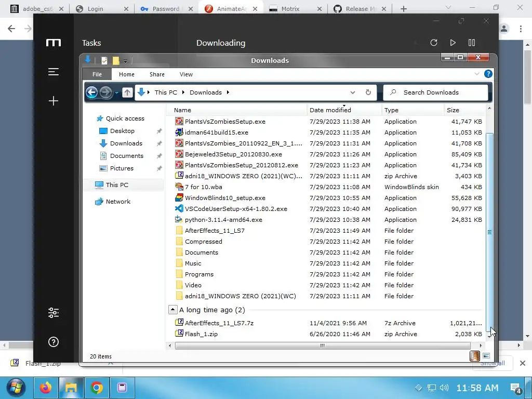
Task: Add a new download task in Motrix
Action: point(54,101)
